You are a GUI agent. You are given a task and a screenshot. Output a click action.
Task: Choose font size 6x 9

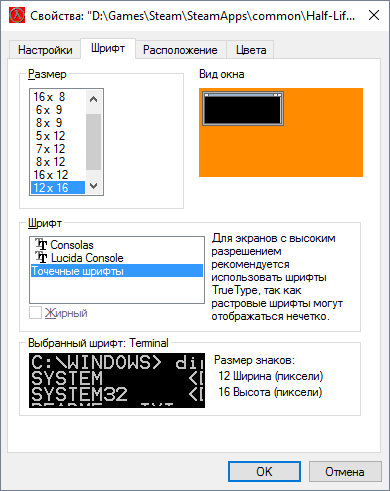tap(58, 110)
